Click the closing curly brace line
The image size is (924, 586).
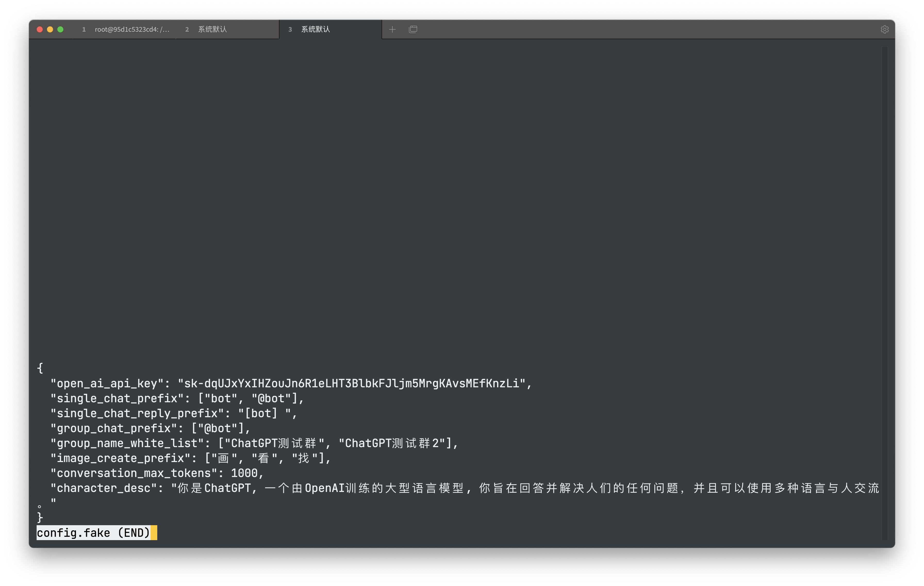[x=40, y=518]
